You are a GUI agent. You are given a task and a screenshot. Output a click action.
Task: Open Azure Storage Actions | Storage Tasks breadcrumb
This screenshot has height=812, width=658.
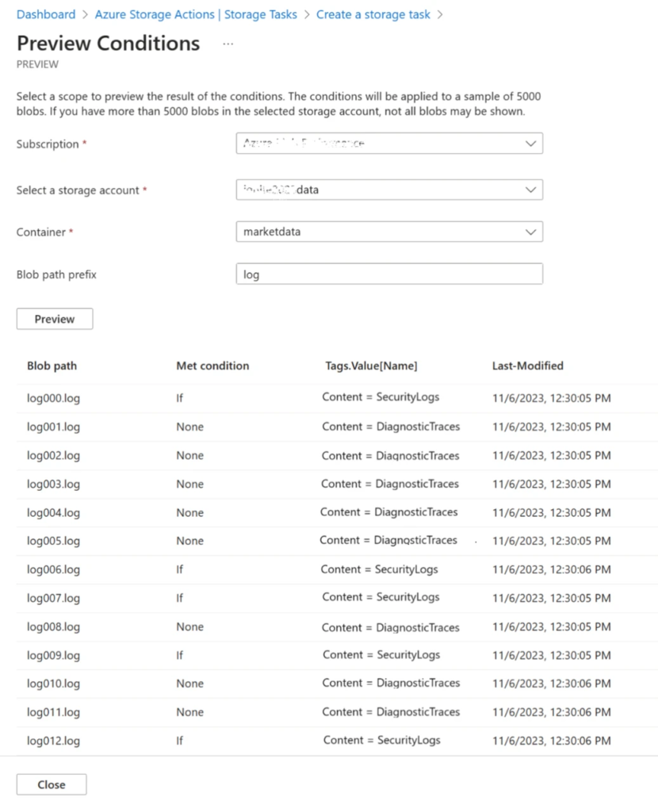click(x=196, y=14)
